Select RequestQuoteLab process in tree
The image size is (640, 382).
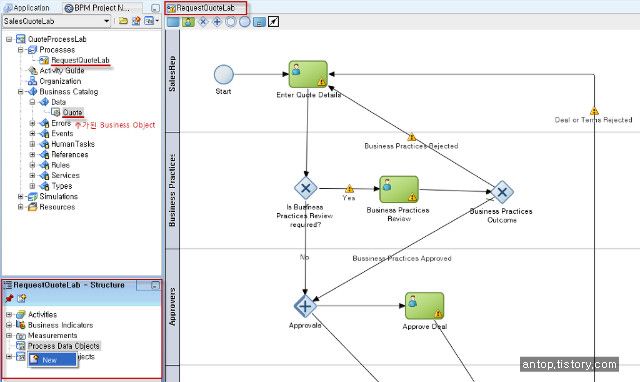tap(80, 60)
